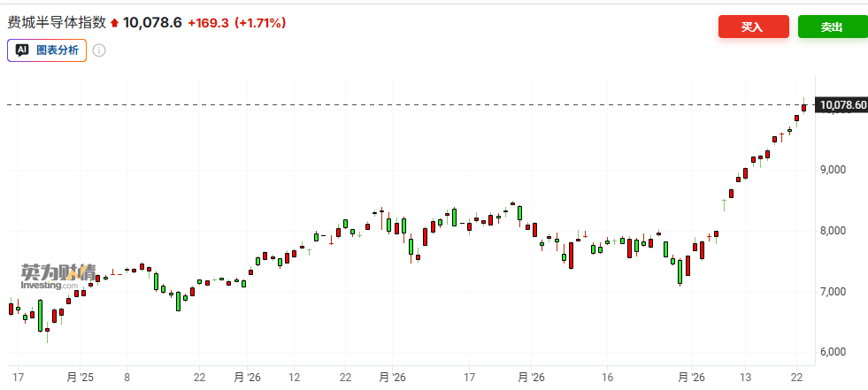The height and width of the screenshot is (390, 868).
Task: Select the 8 date on time axis
Action: [x=127, y=378]
